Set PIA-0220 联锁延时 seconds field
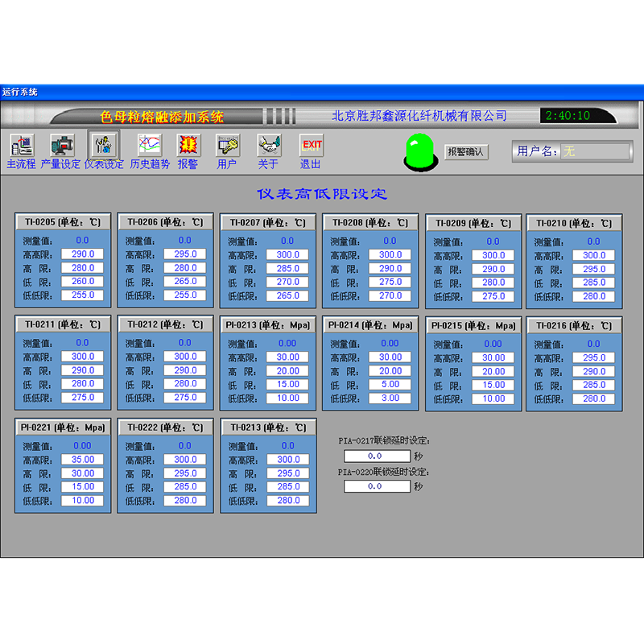 (x=376, y=486)
